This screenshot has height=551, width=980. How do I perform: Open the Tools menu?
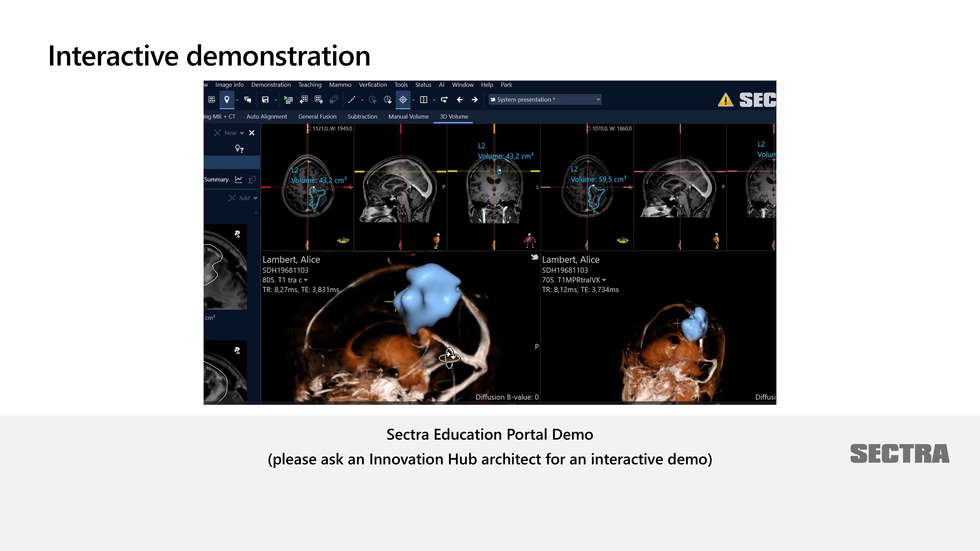(401, 85)
